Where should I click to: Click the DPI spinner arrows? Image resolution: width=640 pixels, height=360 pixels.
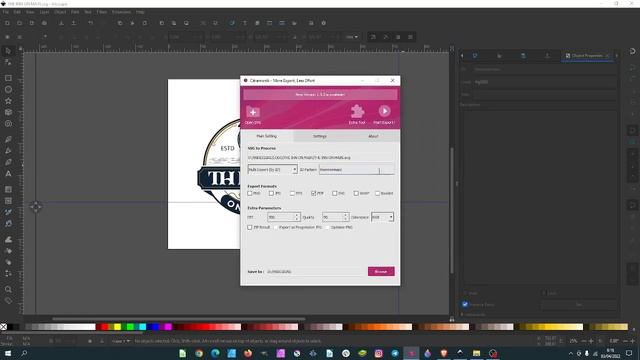(x=297, y=217)
